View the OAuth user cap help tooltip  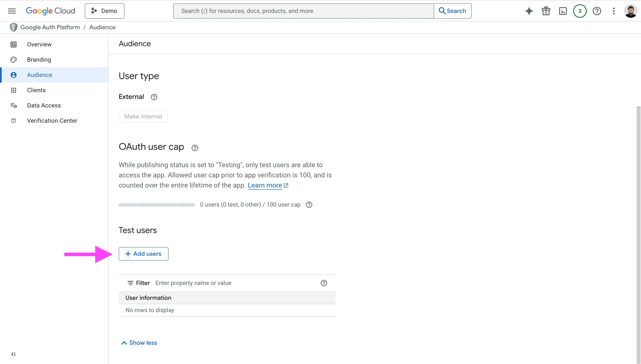[194, 147]
